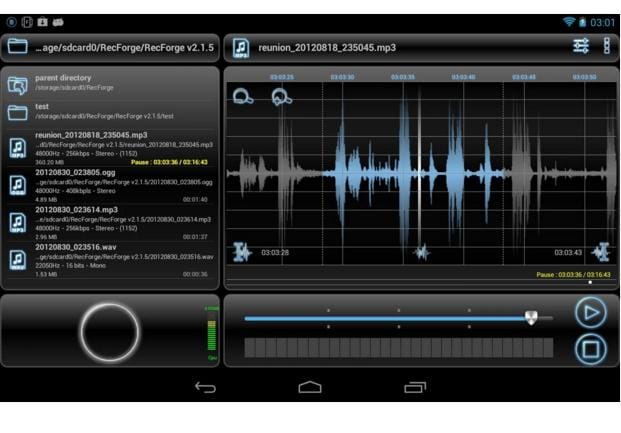
Task: Tap the game controller notification icon
Action: pyautogui.click(x=58, y=22)
